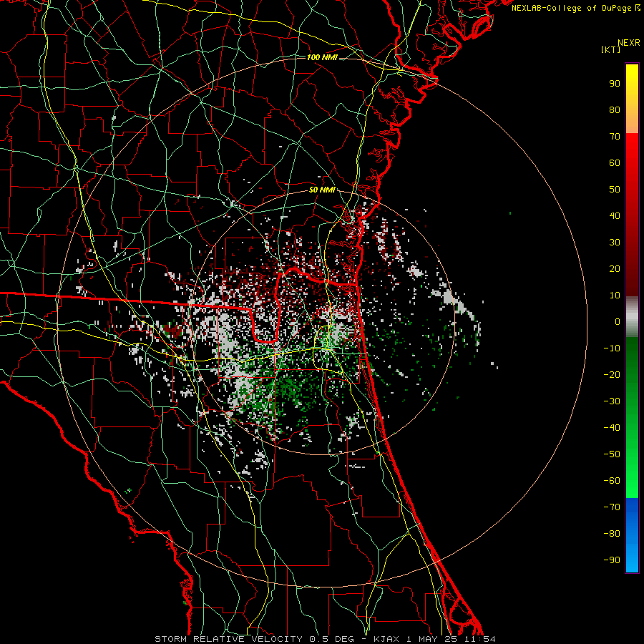Click the Storm Relative Velocity caption text
This screenshot has height=644, width=644.
pyautogui.click(x=325, y=639)
